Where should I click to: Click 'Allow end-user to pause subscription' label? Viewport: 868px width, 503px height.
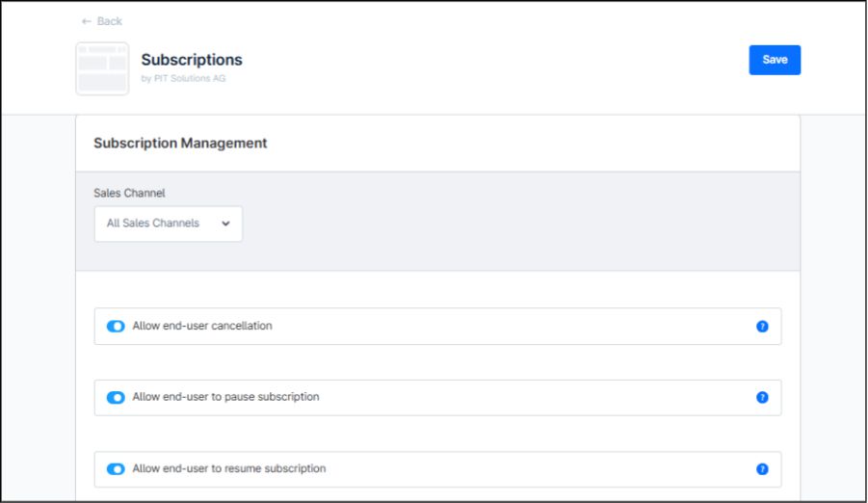[x=225, y=397]
